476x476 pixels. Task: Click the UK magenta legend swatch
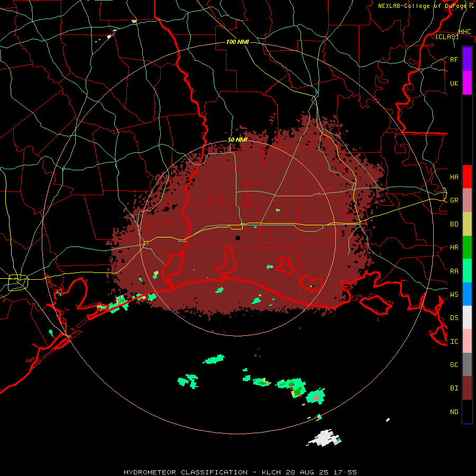point(467,83)
